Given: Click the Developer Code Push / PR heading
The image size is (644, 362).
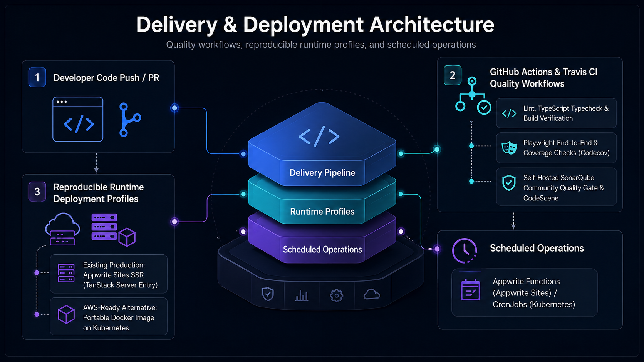Looking at the screenshot, I should (106, 78).
